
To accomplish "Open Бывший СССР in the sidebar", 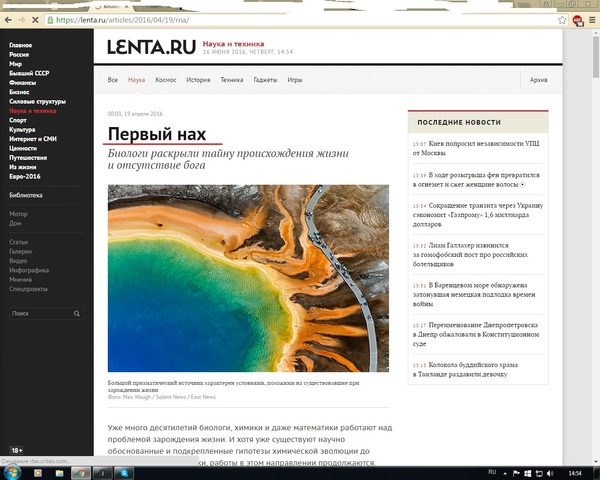I will coord(29,73).
